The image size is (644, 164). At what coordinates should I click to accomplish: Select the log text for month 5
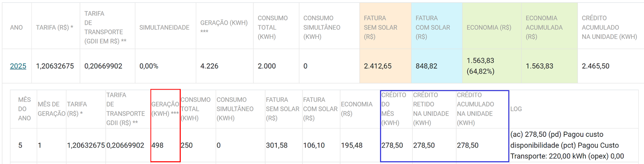click(x=567, y=145)
